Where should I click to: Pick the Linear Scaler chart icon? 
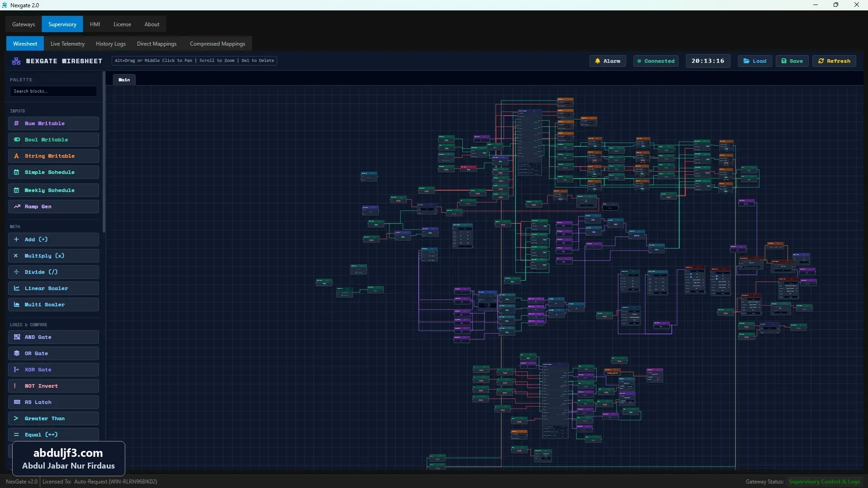(17, 288)
